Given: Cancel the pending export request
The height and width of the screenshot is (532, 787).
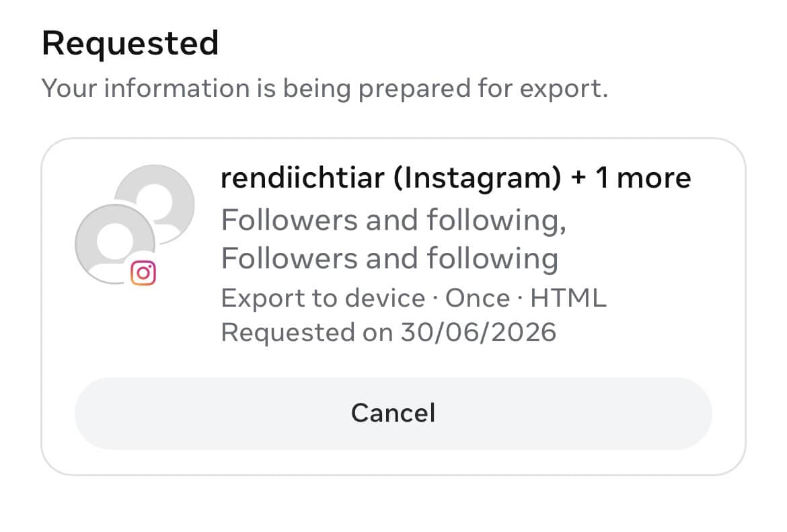Looking at the screenshot, I should pyautogui.click(x=393, y=414).
